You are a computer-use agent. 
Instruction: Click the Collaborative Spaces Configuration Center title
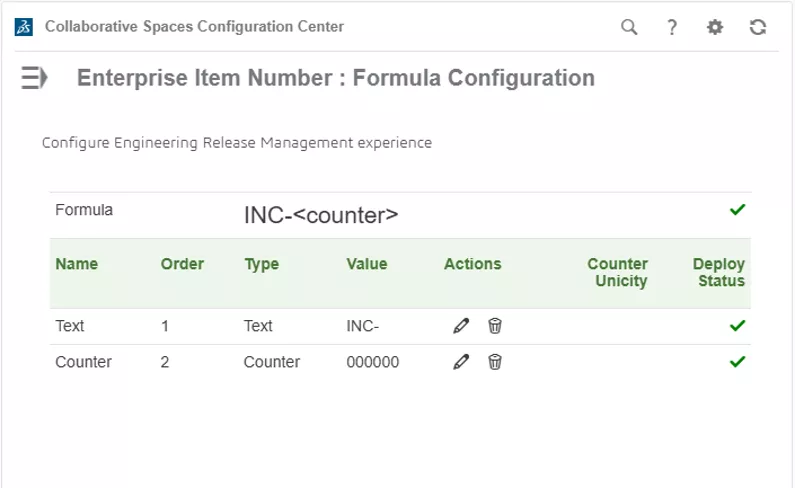194,26
